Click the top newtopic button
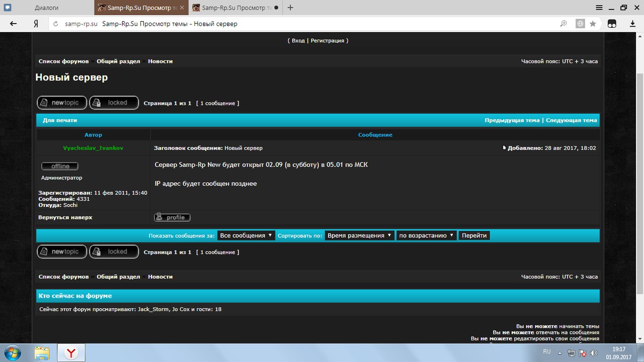The image size is (644, 362). 62,103
